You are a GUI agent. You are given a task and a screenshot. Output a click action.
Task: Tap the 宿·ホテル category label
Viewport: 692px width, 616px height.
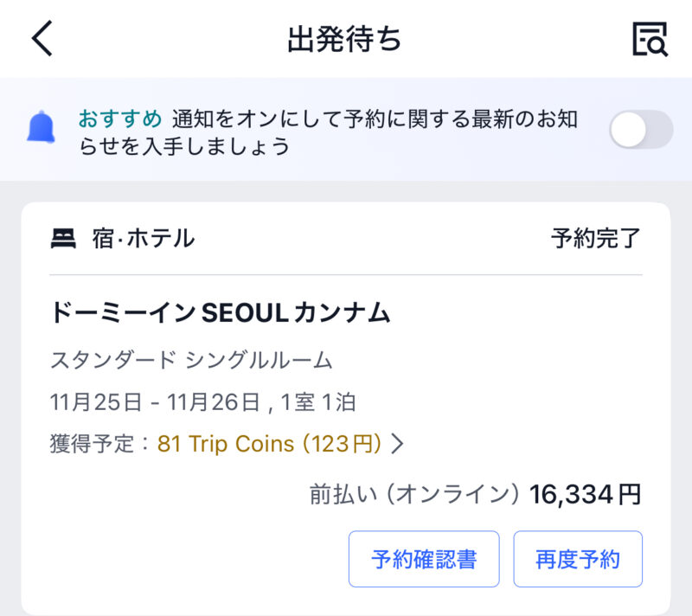point(144,239)
